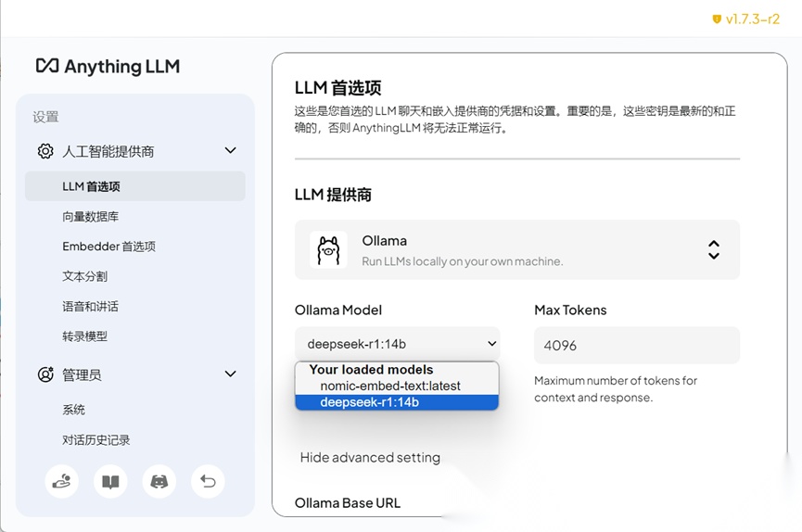Open the documentation book icon
Image resolution: width=802 pixels, height=532 pixels.
coord(110,481)
